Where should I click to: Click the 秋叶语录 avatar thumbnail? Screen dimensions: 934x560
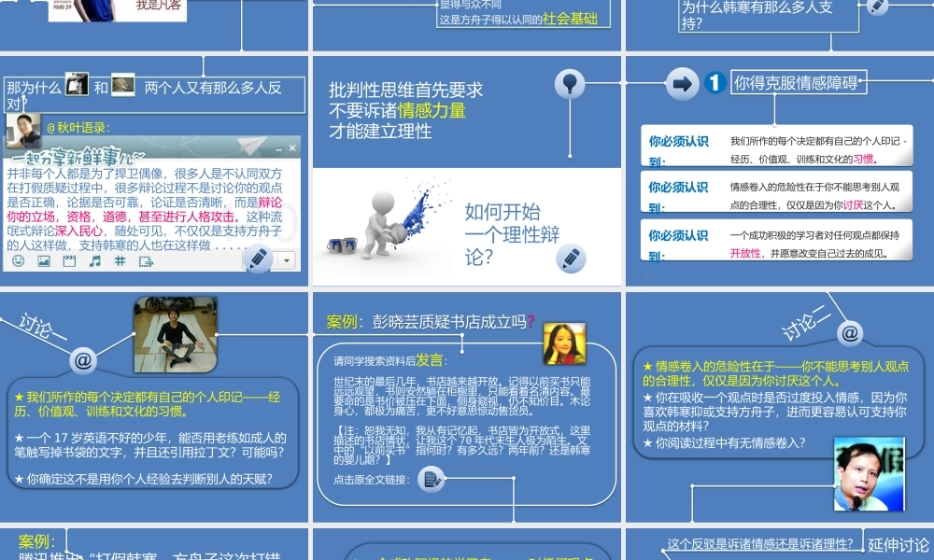point(24,131)
